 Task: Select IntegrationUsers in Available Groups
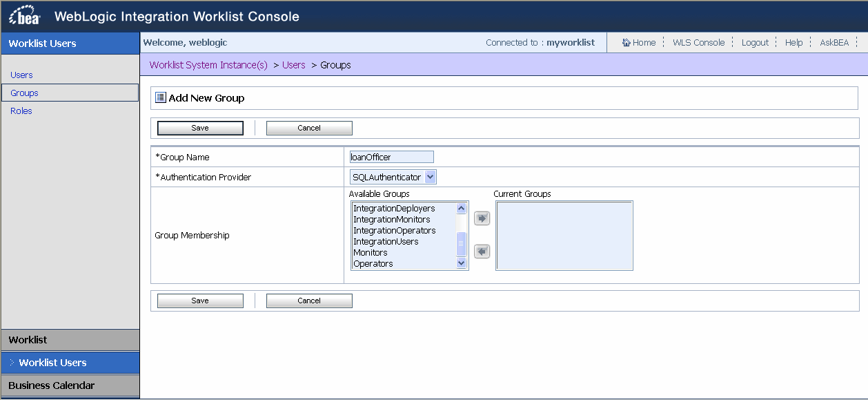(x=386, y=242)
